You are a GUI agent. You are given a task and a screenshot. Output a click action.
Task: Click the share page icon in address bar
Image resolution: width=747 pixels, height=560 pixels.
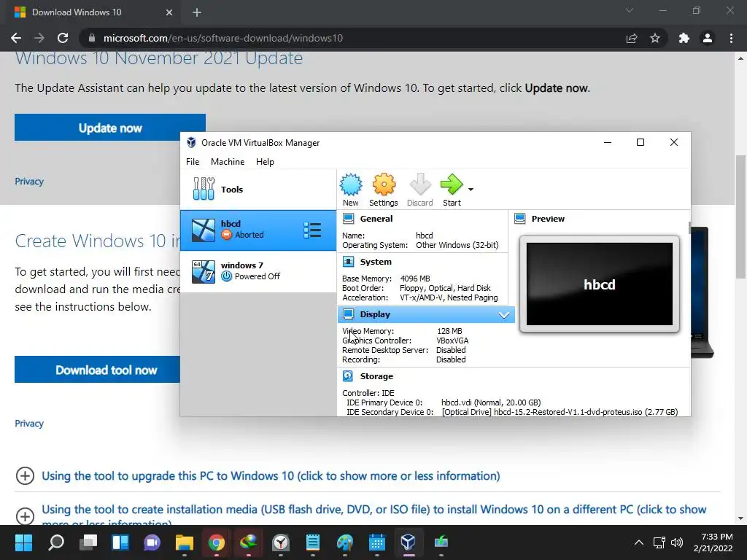coord(632,38)
